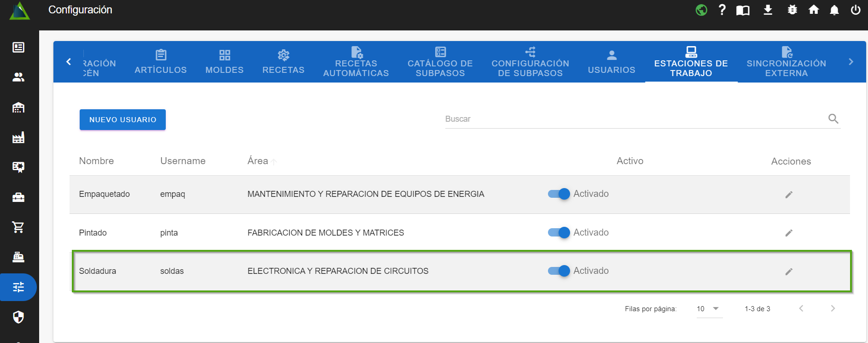Open the help question mark icon
Image resolution: width=868 pixels, height=343 pixels.
click(x=722, y=10)
